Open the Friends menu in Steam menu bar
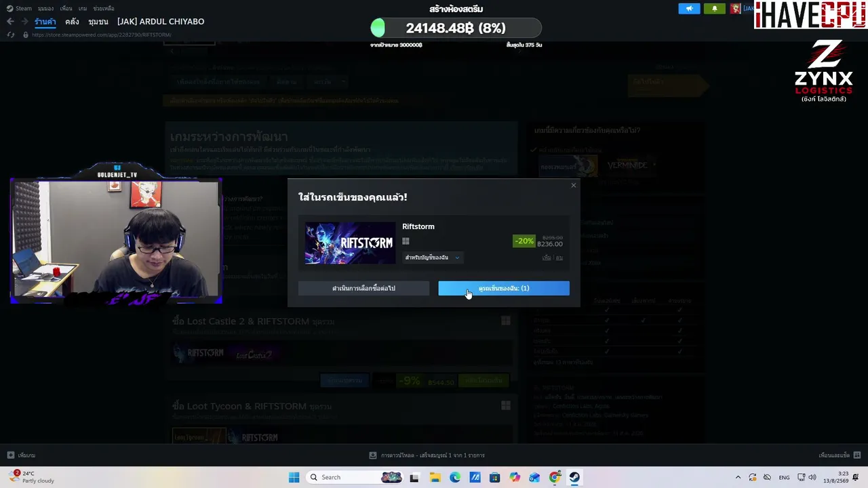This screenshot has width=868, height=488. 66,8
